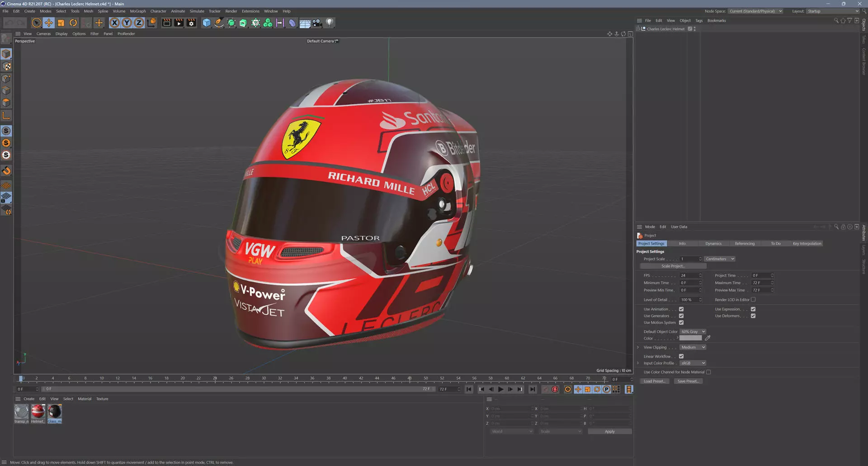The image size is (868, 466).
Task: Enable Model mode in left sidebar
Action: (x=6, y=54)
